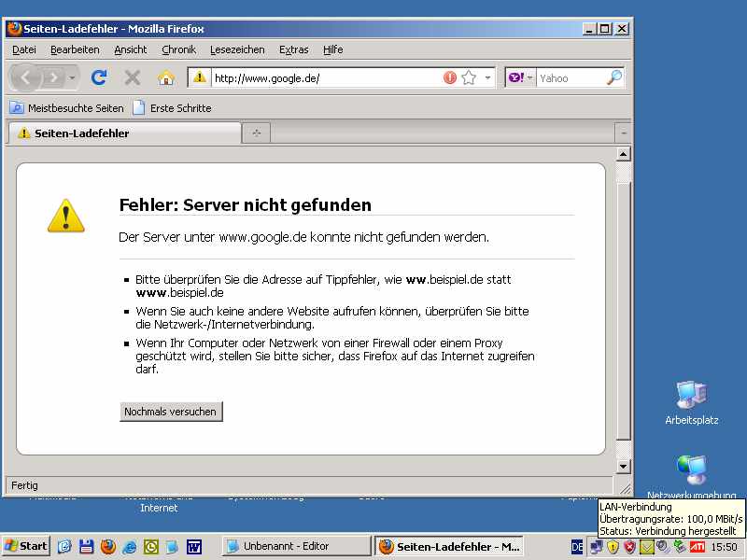Click the page scrollbar up arrow

[x=623, y=154]
